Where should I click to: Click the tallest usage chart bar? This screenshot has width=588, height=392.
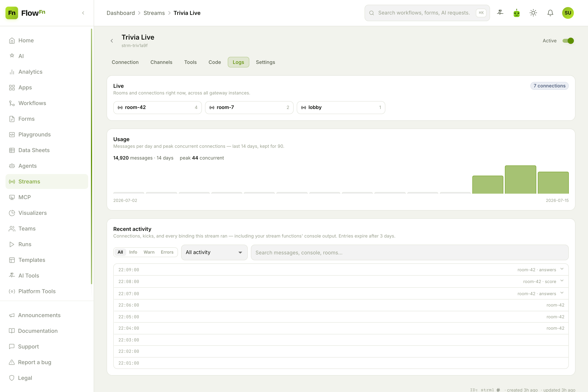pyautogui.click(x=520, y=180)
